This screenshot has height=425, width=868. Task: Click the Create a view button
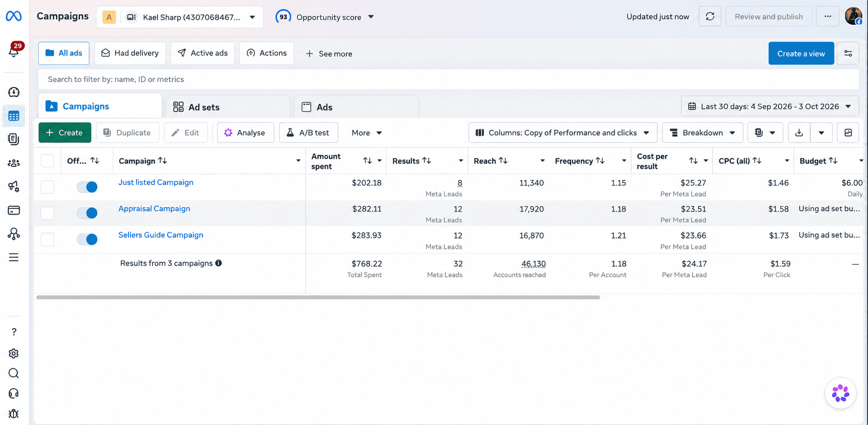(801, 53)
